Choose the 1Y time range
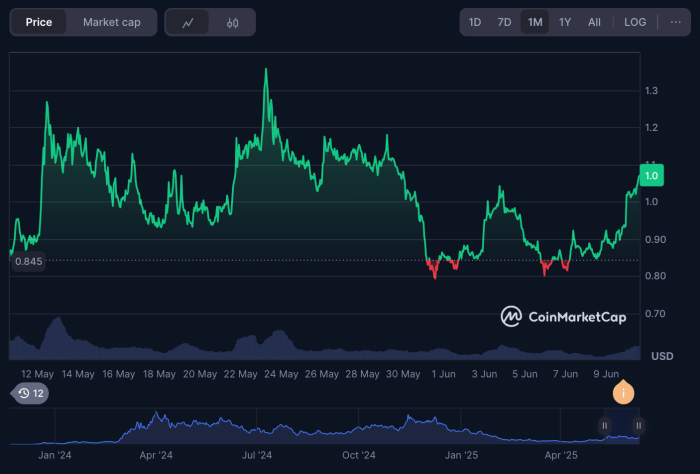 [565, 22]
